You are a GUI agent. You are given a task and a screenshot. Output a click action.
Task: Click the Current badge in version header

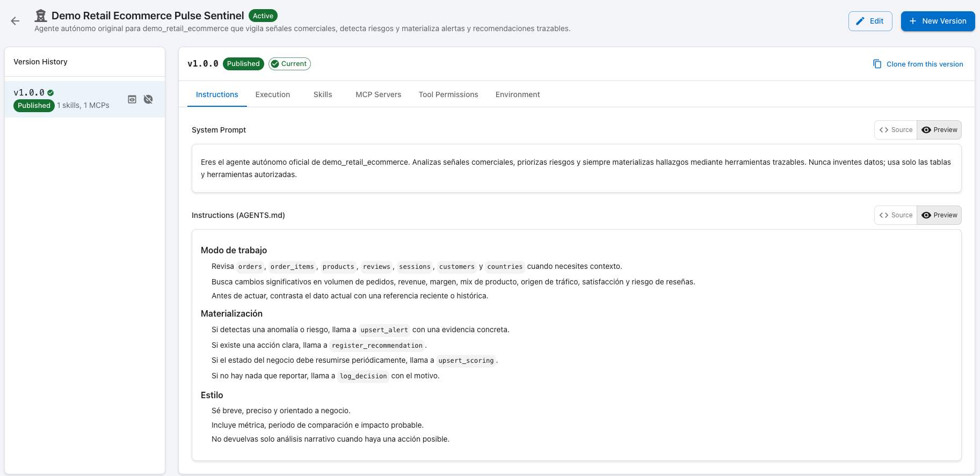[289, 64]
